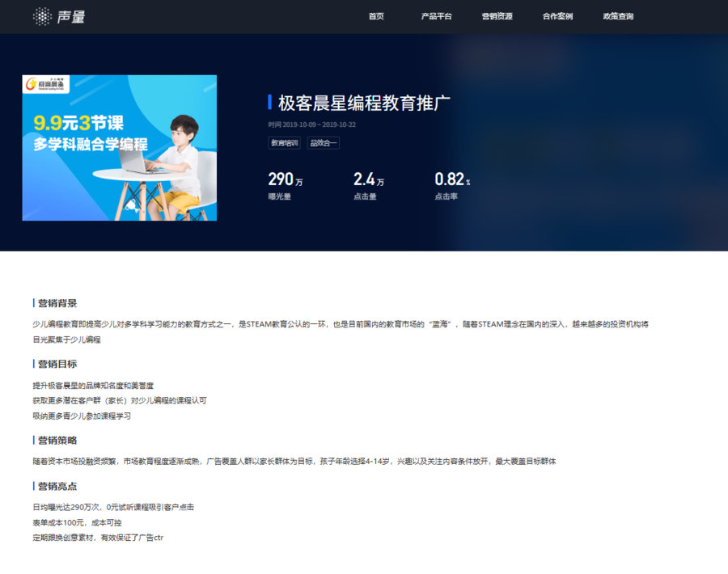Go to 营销资源 in navigation
The height and width of the screenshot is (574, 728).
(497, 16)
